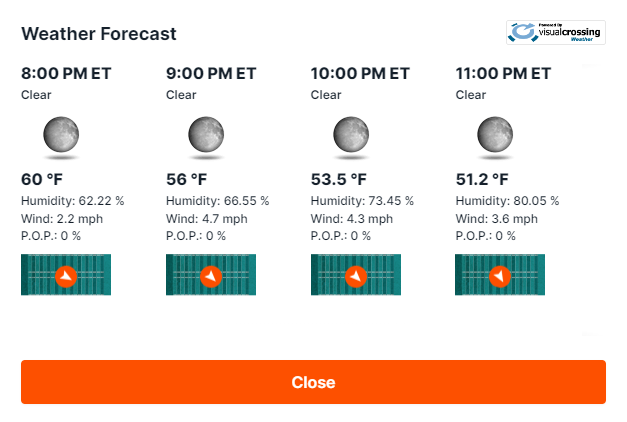Select the 11:00 PM ET heading

[503, 74]
